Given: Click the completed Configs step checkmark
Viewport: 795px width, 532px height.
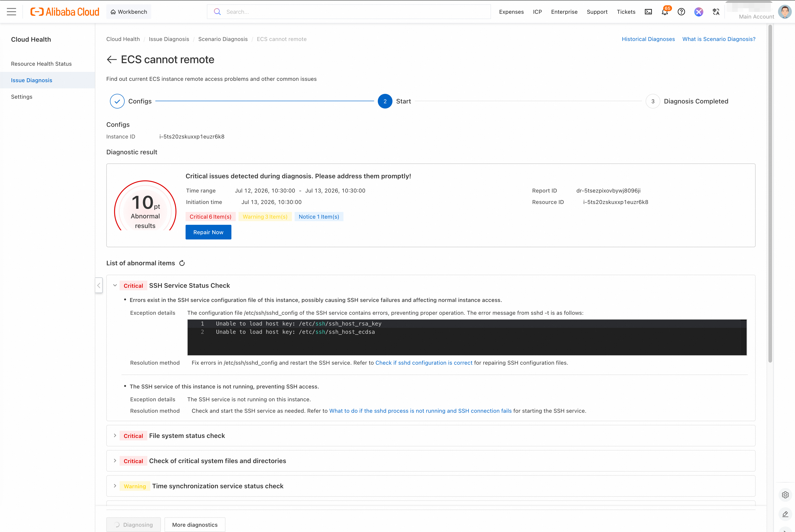Looking at the screenshot, I should [x=117, y=101].
